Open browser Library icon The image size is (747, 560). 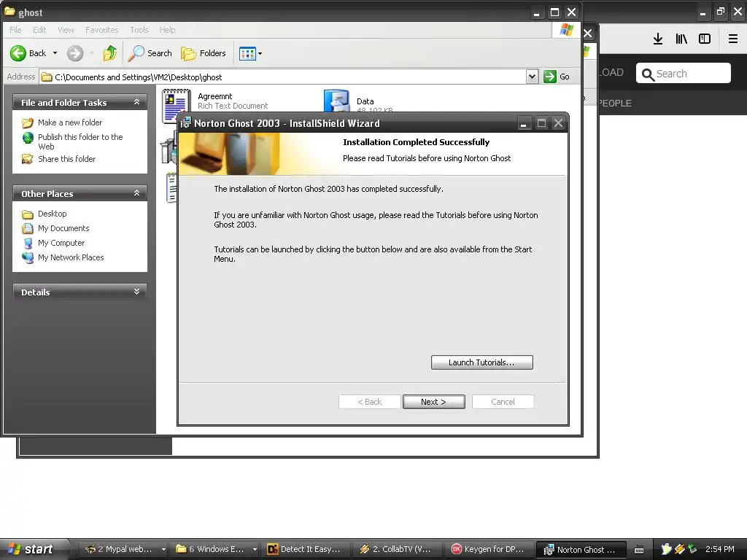681,39
